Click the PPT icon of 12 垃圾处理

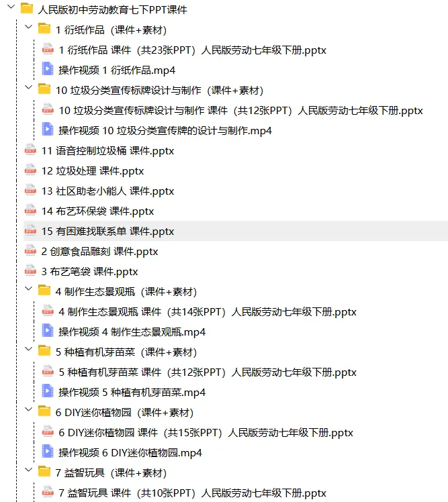point(30,170)
